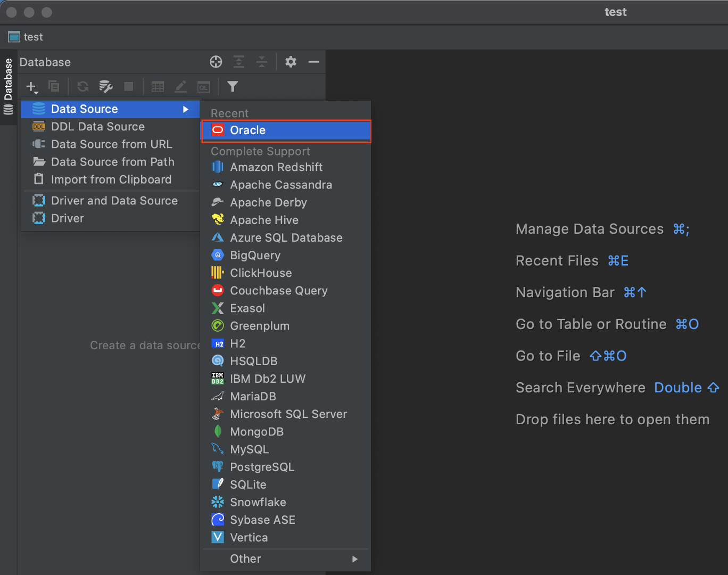Open Database panel gear settings
Image resolution: width=728 pixels, height=575 pixels.
(x=291, y=62)
